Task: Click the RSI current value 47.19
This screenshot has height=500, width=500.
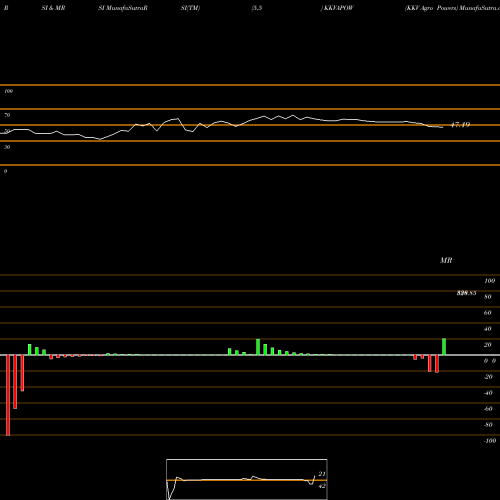Action: coord(460,125)
